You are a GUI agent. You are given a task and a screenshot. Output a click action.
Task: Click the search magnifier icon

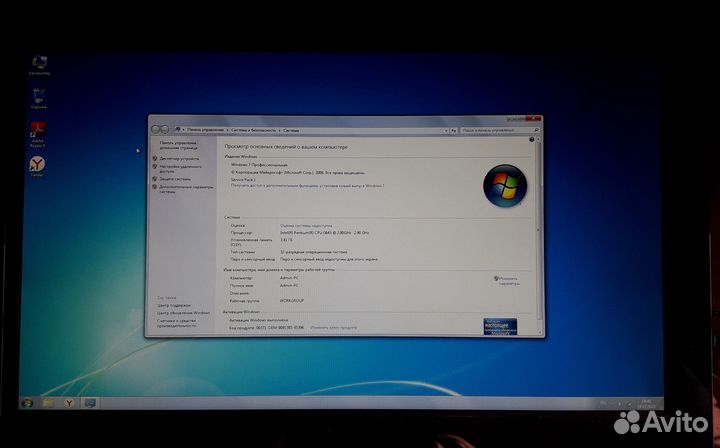[x=536, y=130]
